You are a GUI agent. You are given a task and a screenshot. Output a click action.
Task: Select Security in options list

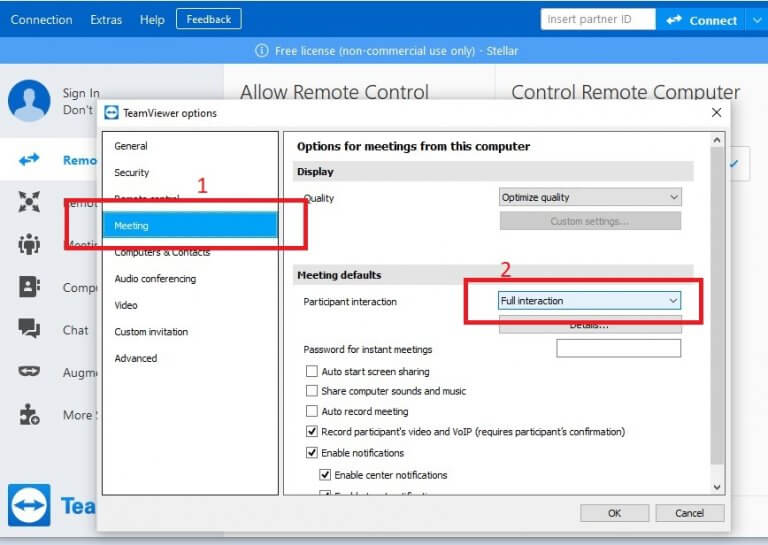pos(190,172)
